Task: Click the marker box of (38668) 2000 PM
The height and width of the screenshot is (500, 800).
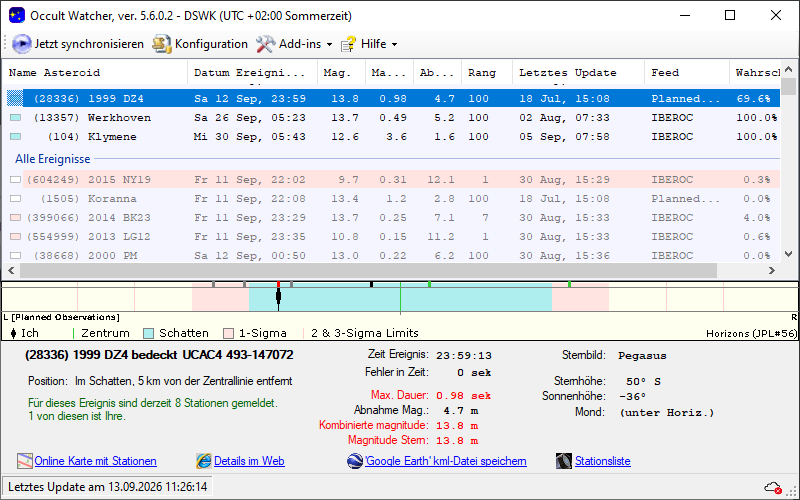Action: (x=15, y=255)
